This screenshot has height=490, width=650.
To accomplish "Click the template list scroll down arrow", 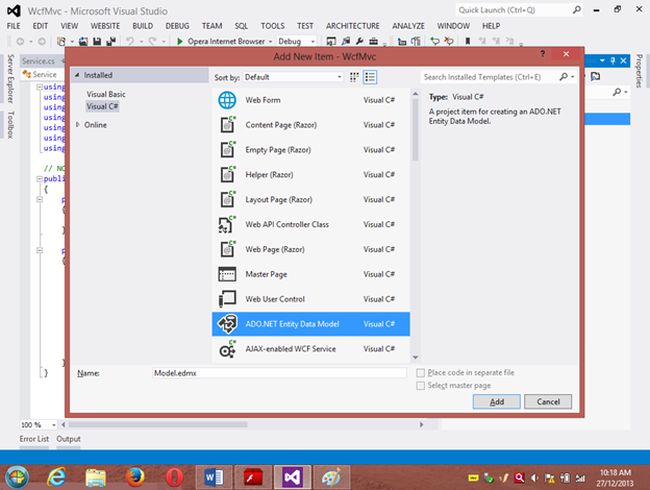I will point(415,357).
